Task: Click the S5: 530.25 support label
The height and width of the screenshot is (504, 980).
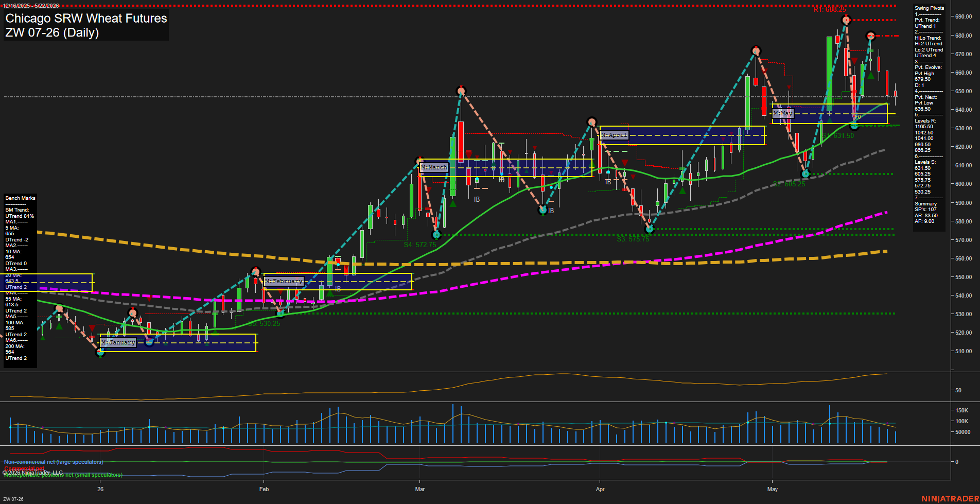Action: [264, 324]
